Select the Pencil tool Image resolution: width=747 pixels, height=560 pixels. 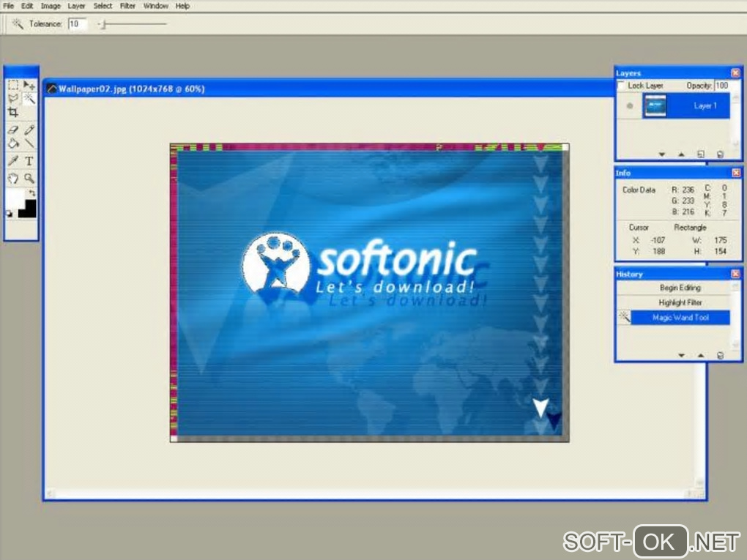pyautogui.click(x=29, y=130)
